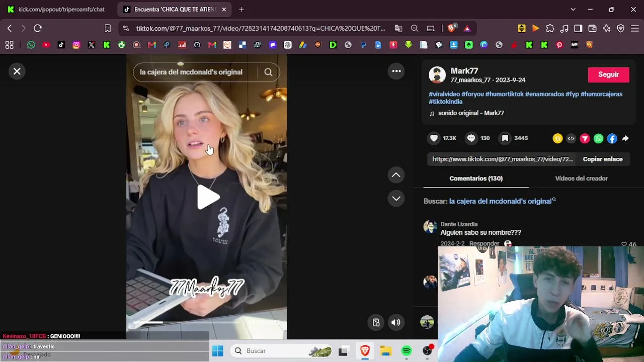This screenshot has height=362, width=644.
Task: Open the #tiktokindia hashtag
Action: click(x=445, y=102)
